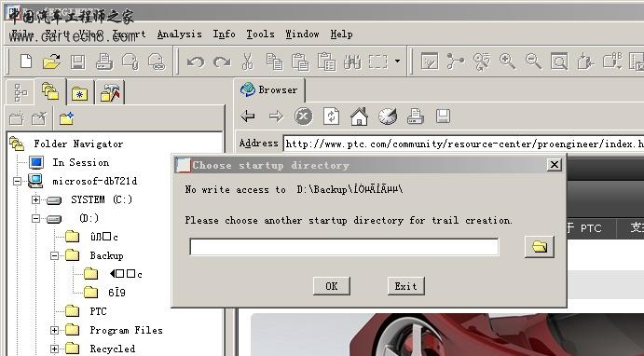Open the Window menu
The image size is (644, 356).
pyautogui.click(x=302, y=34)
